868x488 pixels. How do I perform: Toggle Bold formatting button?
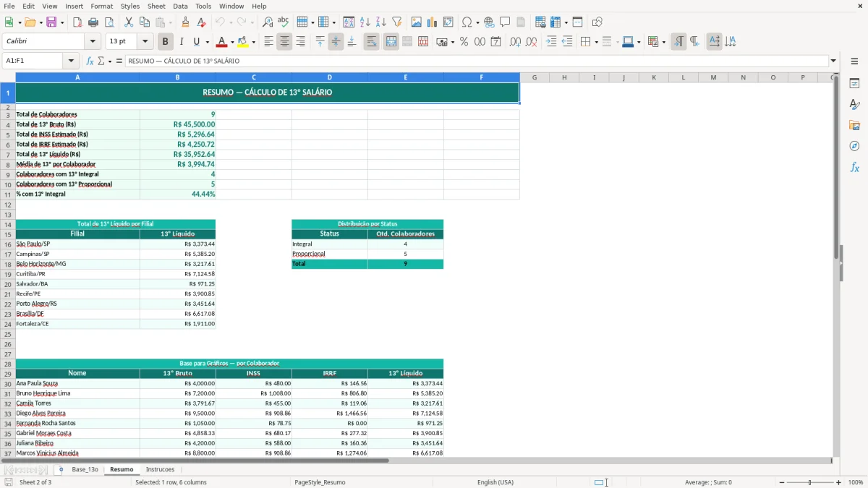tap(165, 42)
